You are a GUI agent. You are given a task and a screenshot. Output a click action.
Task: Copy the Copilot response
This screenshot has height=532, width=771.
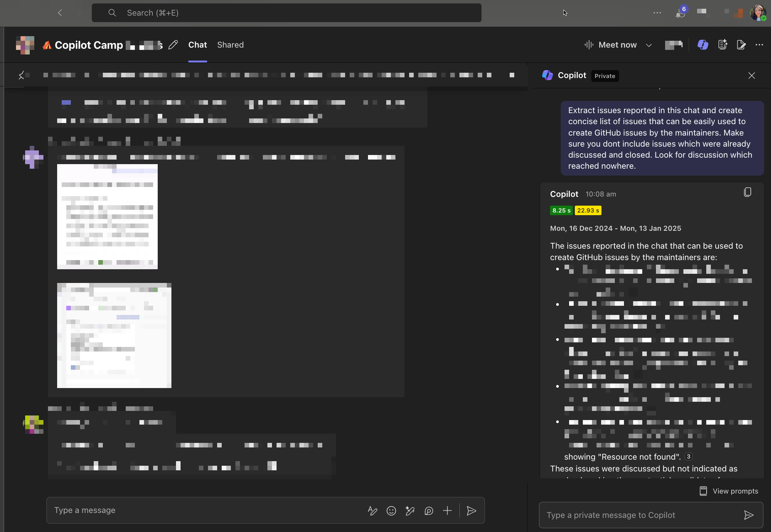click(747, 192)
